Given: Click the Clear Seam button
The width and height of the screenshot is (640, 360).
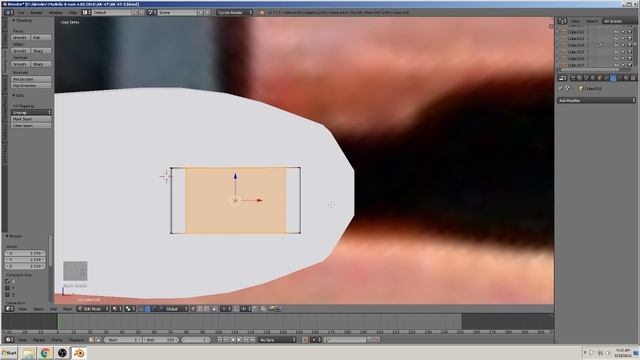Looking at the screenshot, I should [31, 125].
